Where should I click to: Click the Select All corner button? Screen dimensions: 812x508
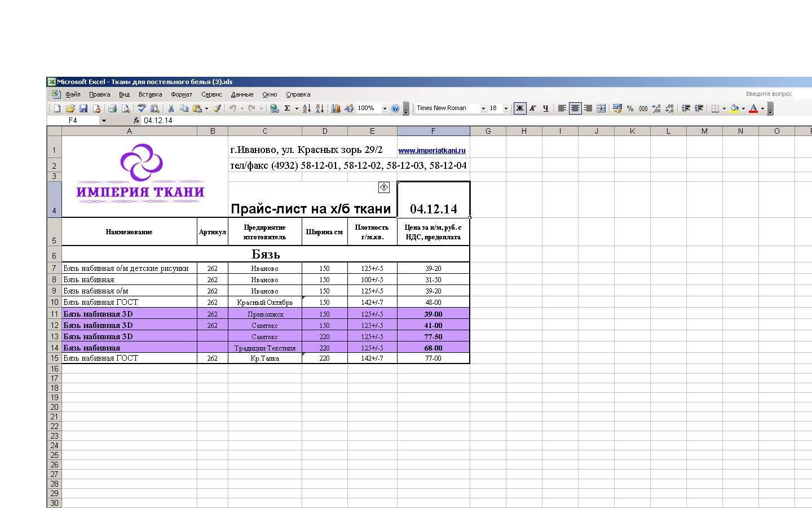(x=54, y=131)
